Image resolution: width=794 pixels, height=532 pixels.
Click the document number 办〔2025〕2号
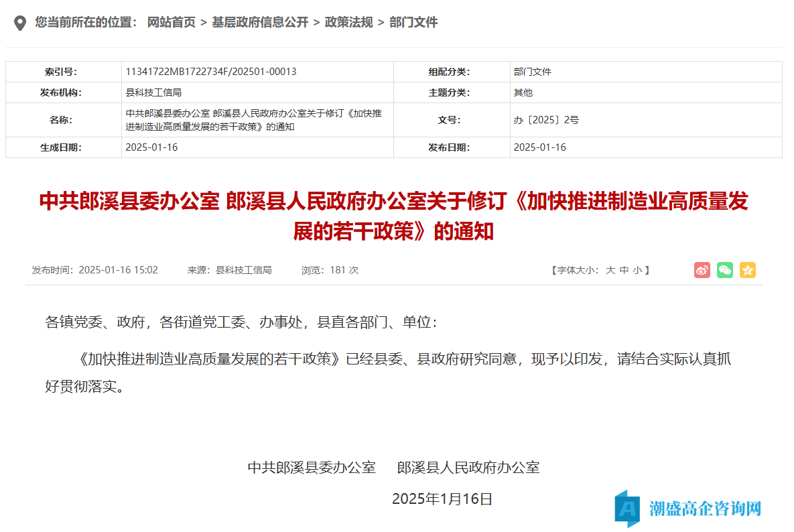tap(546, 120)
